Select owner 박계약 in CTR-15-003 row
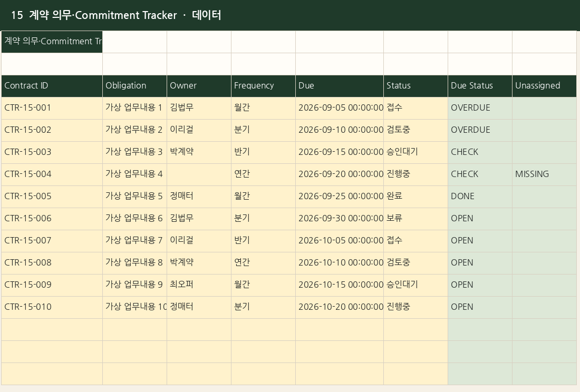The image size is (580, 392). 199,153
